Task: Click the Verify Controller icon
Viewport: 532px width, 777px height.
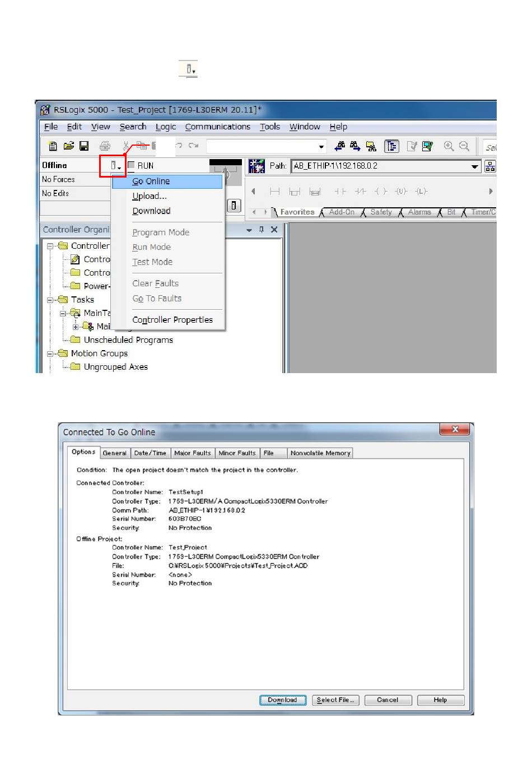Action: pos(428,147)
